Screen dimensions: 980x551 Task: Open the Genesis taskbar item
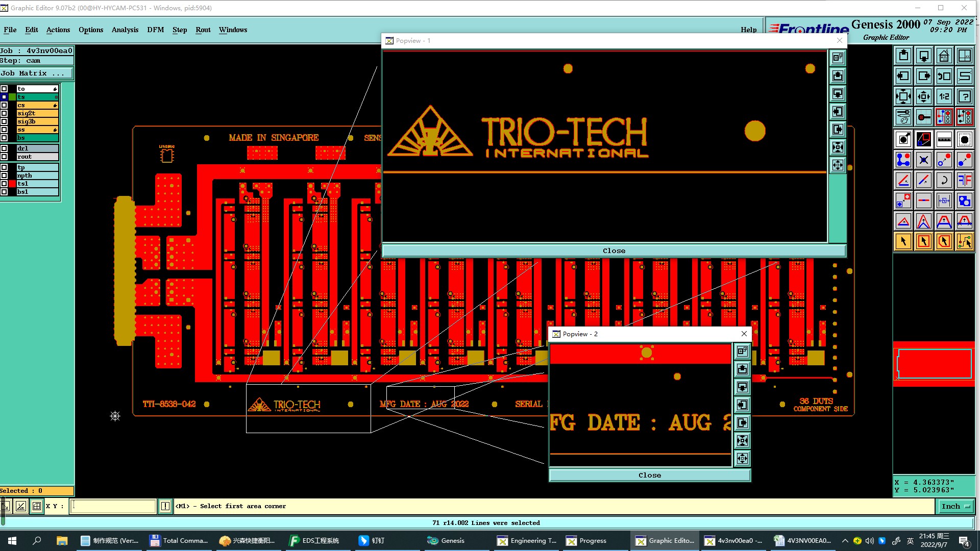(x=453, y=541)
